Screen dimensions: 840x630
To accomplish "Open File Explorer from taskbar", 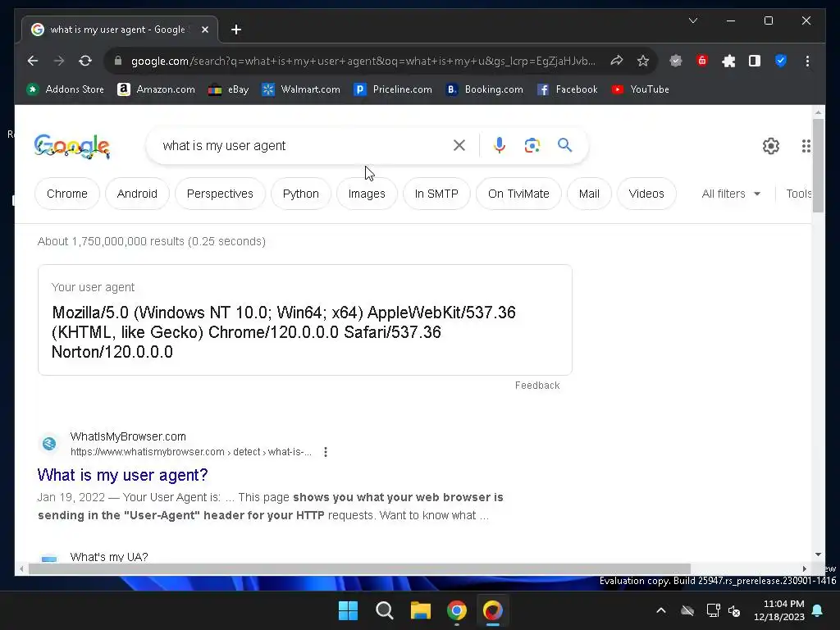I will 421,610.
